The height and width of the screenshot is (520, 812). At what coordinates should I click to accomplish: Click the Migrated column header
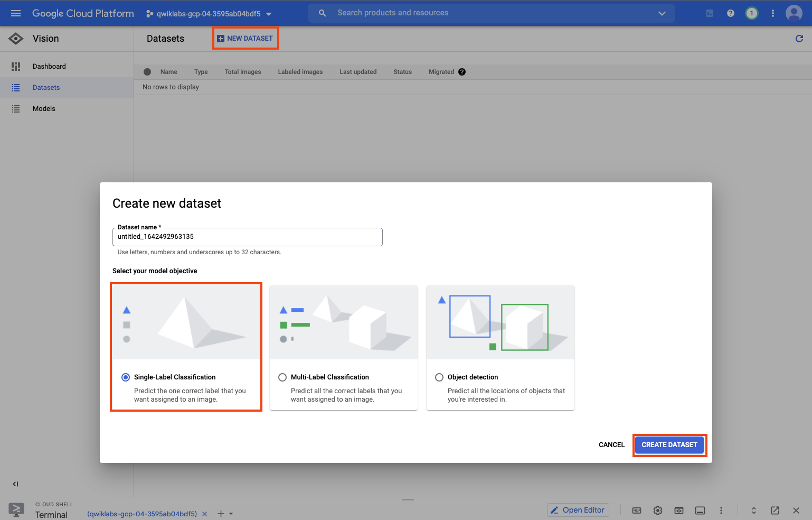coord(441,72)
